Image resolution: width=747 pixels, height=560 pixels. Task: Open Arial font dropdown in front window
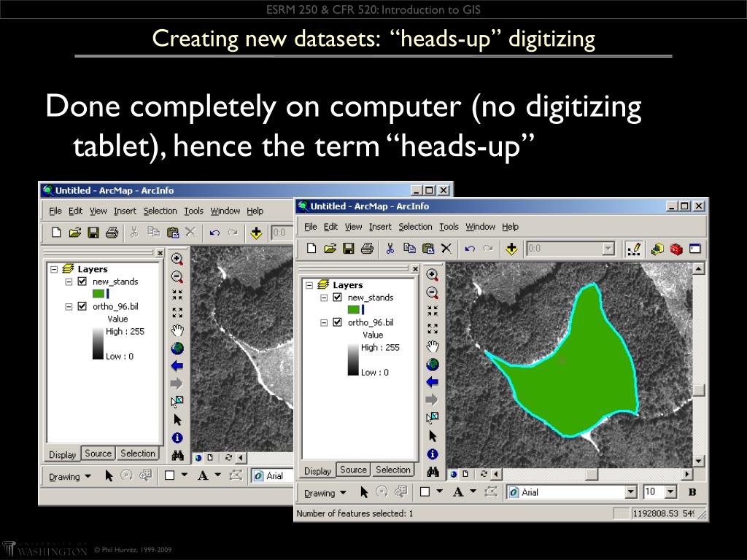[x=631, y=492]
